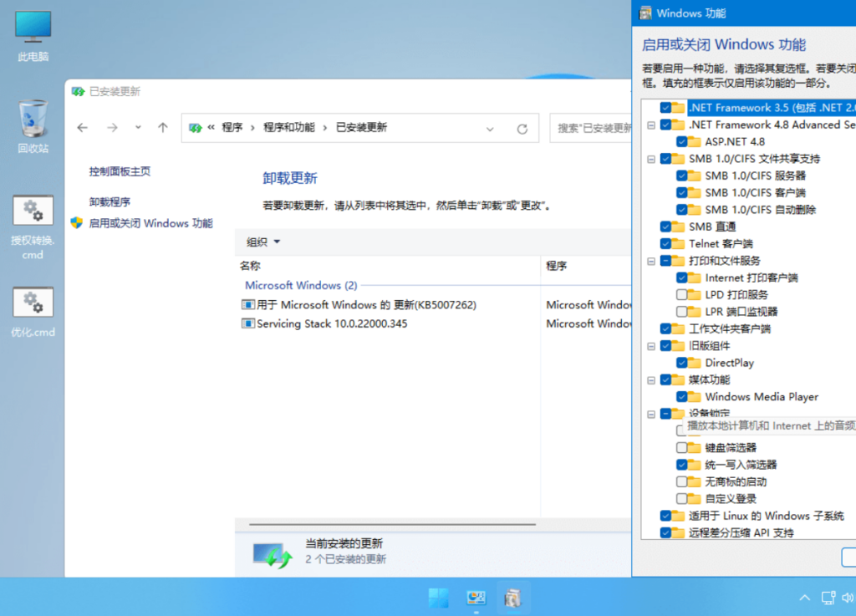Open recent locations dropdown arrow

[x=138, y=128]
